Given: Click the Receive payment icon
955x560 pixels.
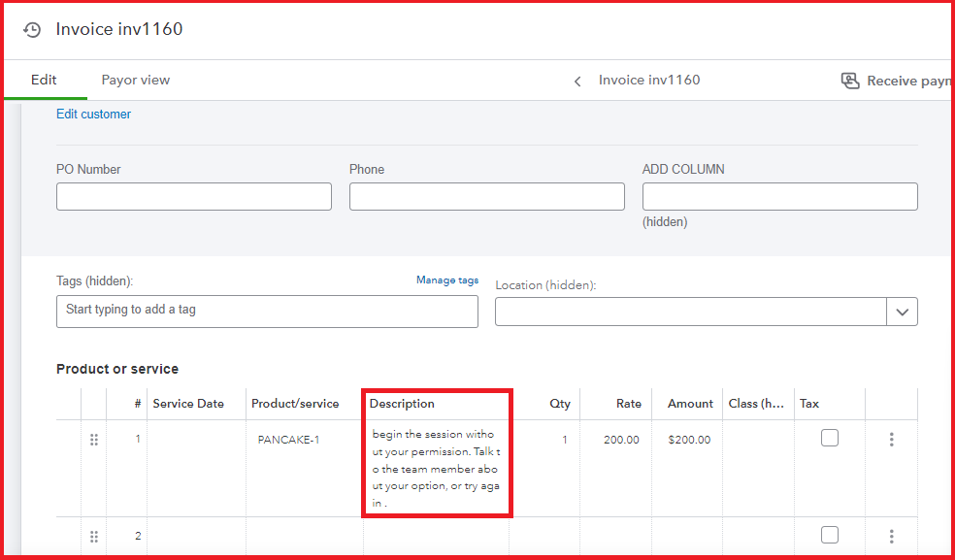Looking at the screenshot, I should [x=850, y=81].
